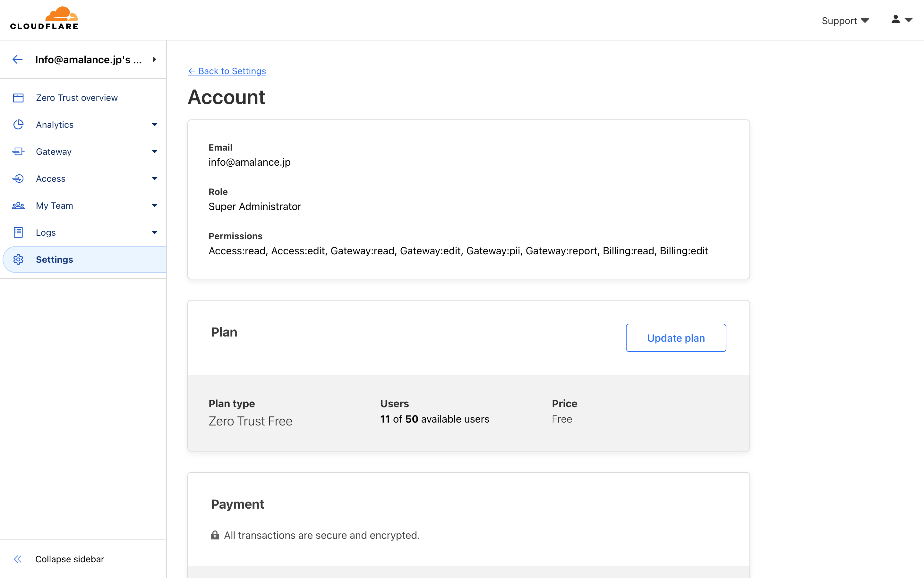Open the user profile icon menu
The image size is (924, 578).
click(x=895, y=19)
